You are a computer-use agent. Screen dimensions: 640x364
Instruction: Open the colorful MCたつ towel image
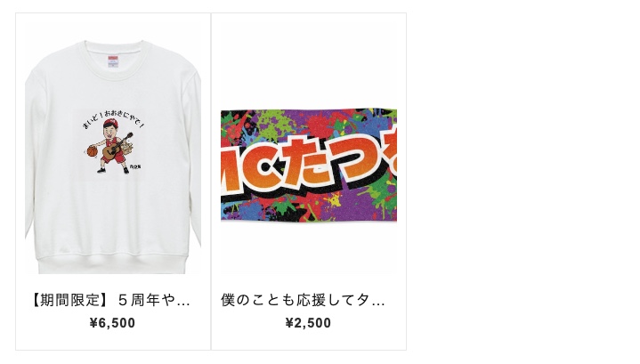pyautogui.click(x=309, y=166)
